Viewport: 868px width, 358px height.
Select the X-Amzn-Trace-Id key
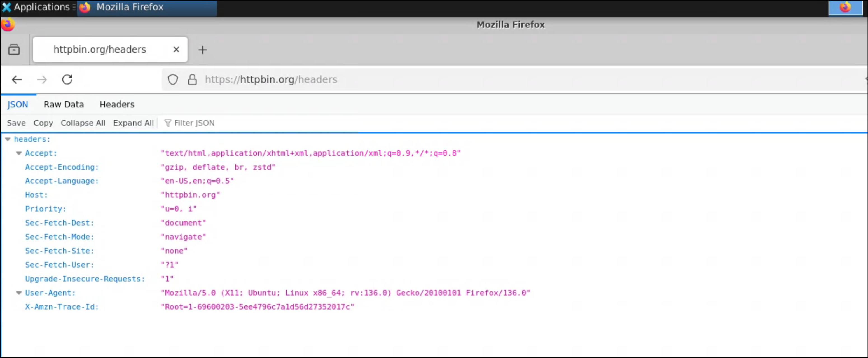click(x=62, y=307)
